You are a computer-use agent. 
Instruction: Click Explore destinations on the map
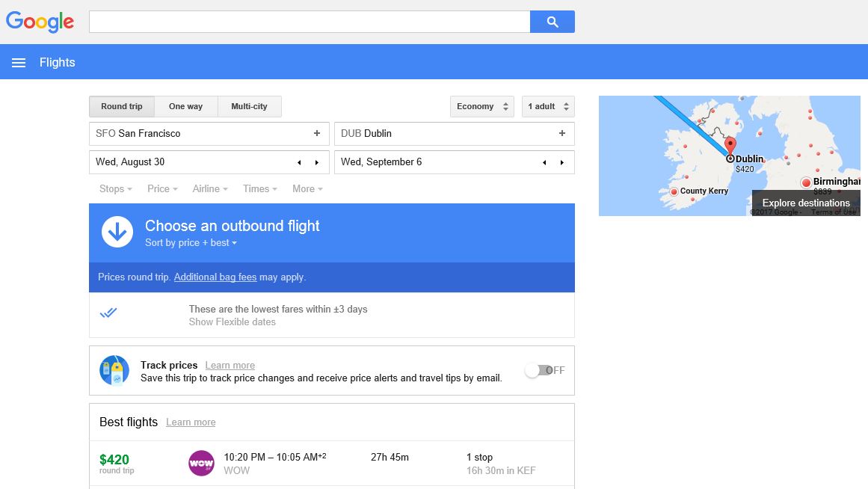[806, 203]
